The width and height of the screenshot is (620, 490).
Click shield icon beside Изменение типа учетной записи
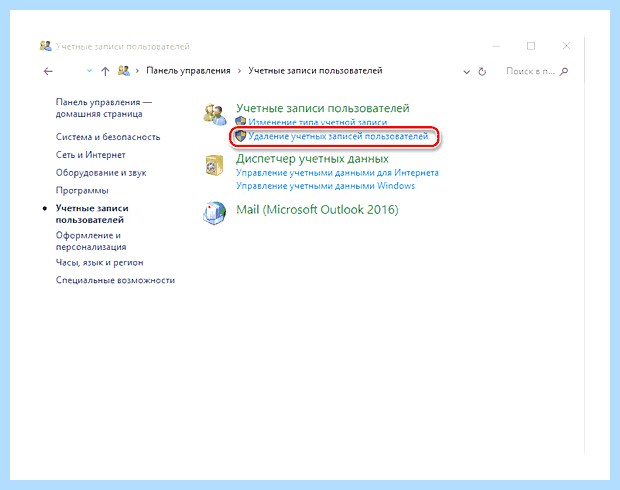[x=240, y=121]
